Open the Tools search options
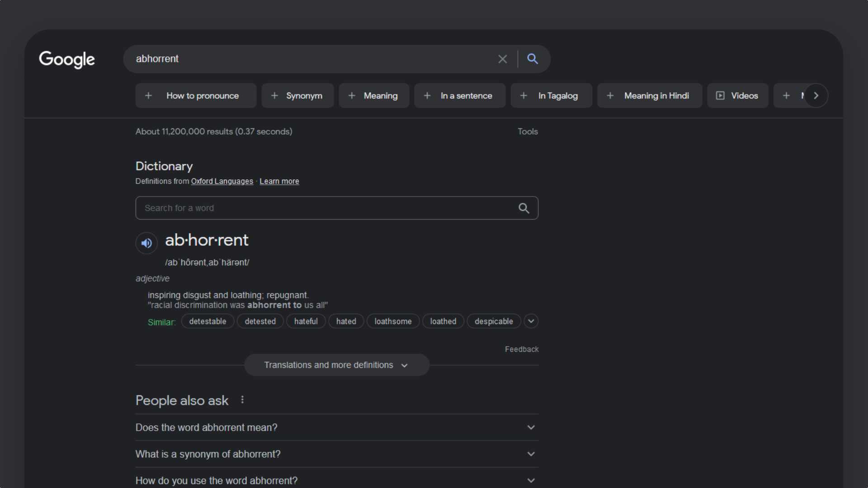 [x=528, y=131]
